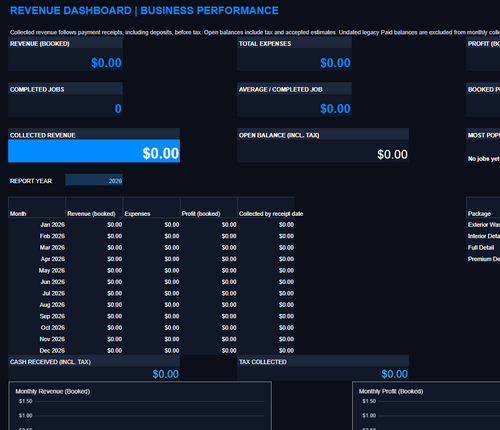Select Feb 2026 Expenses cell

151,236
